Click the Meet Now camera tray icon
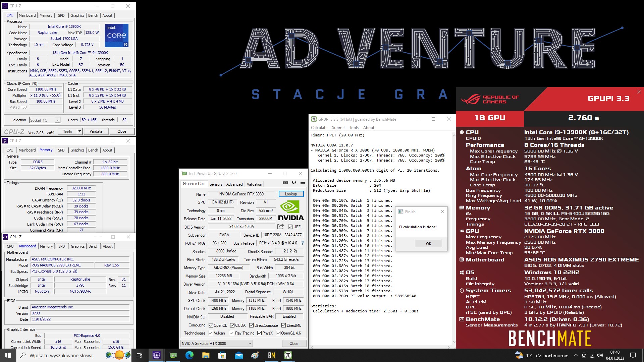 coord(584,355)
